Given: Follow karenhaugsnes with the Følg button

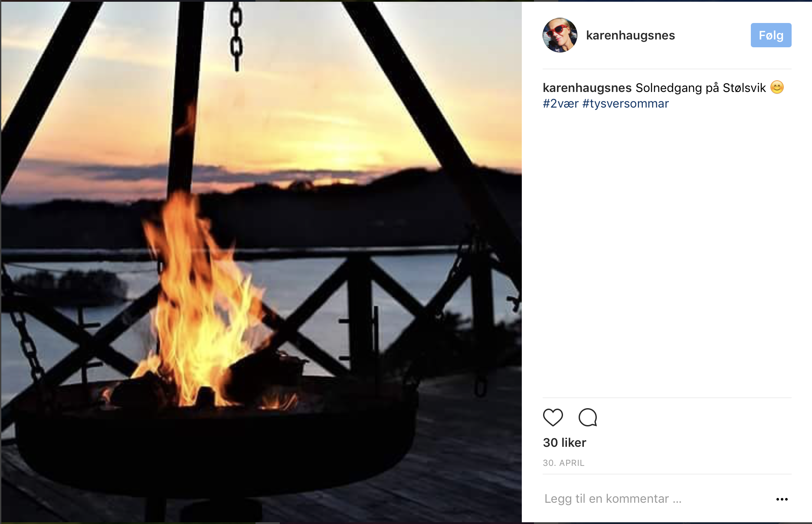Looking at the screenshot, I should 771,35.
